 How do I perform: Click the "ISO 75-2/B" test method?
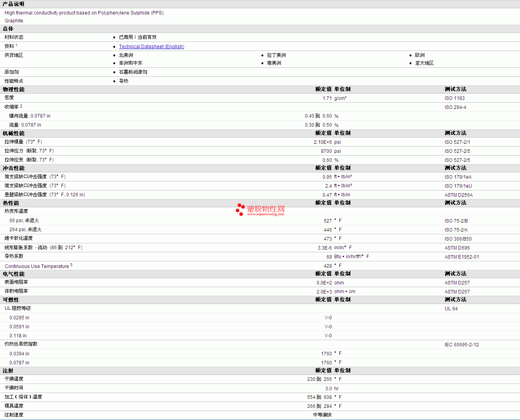tap(456, 221)
